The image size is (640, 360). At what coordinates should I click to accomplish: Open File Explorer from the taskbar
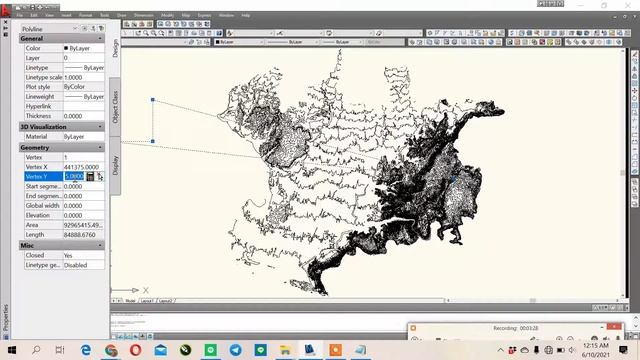point(285,350)
